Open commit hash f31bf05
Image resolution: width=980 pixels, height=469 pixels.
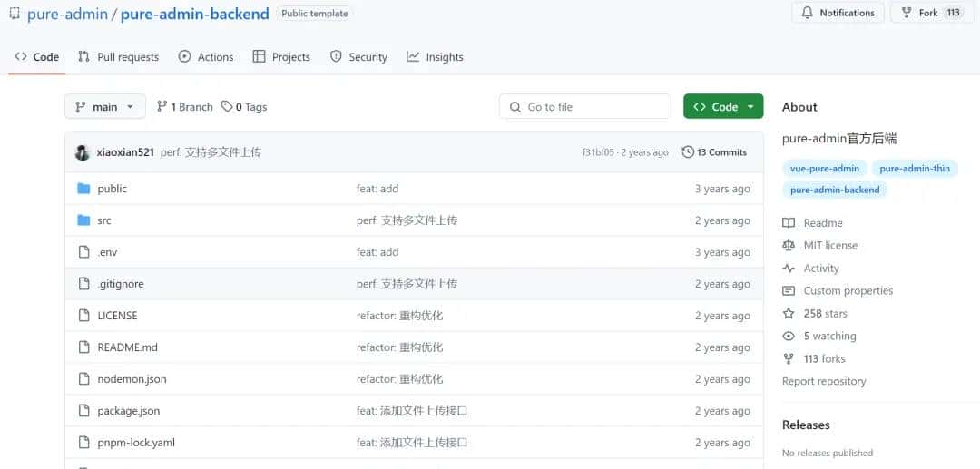click(598, 152)
